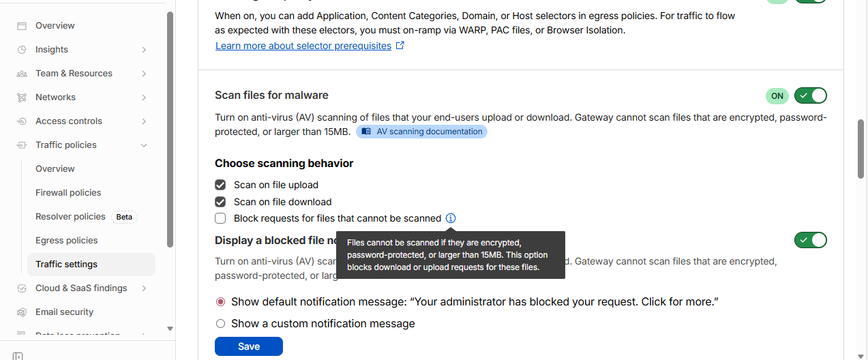The width and height of the screenshot is (868, 360).
Task: Click the Networks icon in sidebar
Action: (22, 97)
